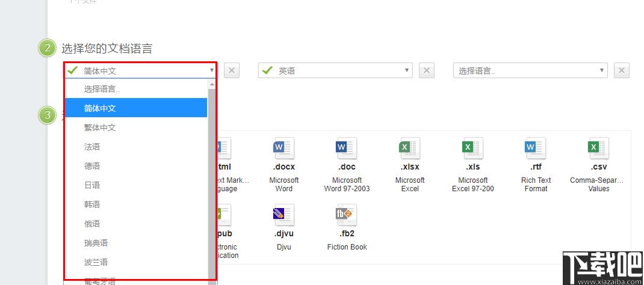Image resolution: width=644 pixels, height=285 pixels.
Task: Pick the .fb2 Fiction Book icon
Action: tap(346, 215)
